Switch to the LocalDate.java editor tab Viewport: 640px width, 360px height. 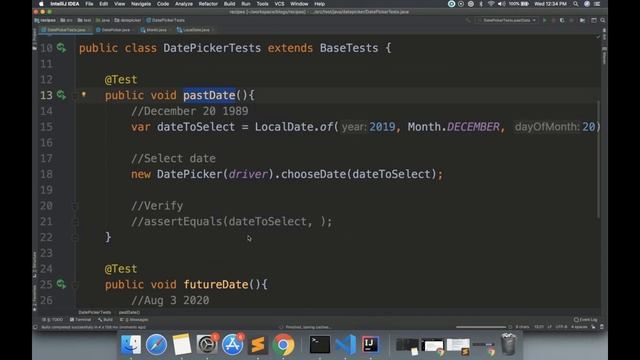coord(194,30)
